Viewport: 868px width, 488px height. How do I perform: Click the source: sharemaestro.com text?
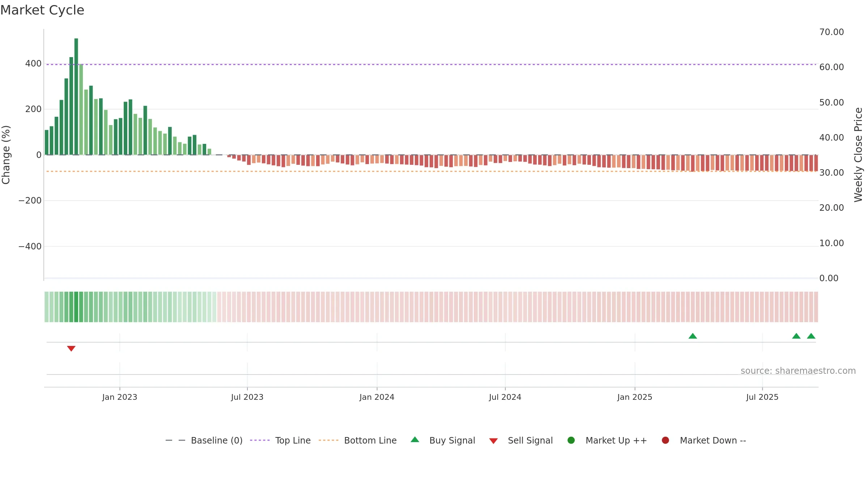pos(798,371)
